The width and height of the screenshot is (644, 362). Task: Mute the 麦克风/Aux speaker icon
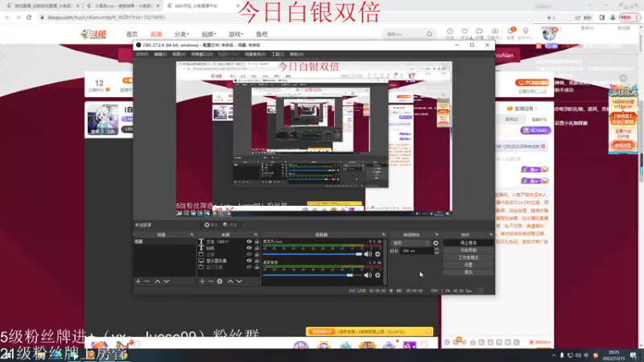tap(368, 254)
